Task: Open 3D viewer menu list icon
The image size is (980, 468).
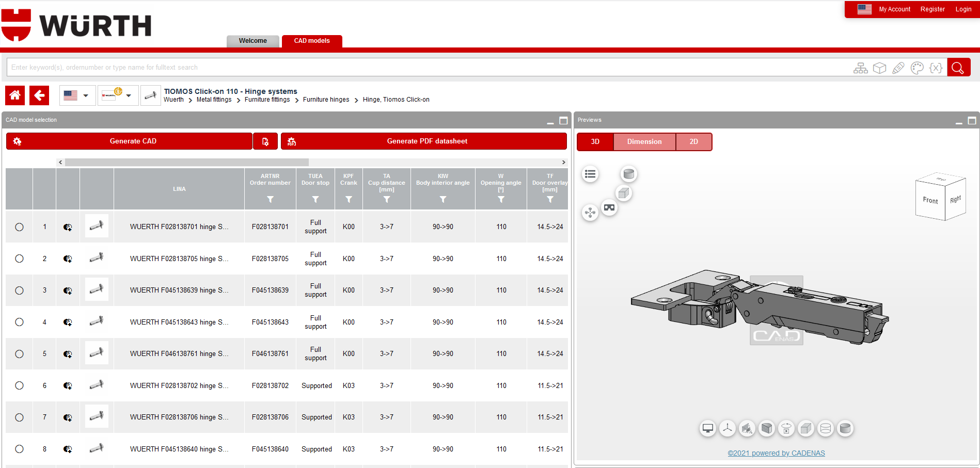Action: tap(590, 174)
